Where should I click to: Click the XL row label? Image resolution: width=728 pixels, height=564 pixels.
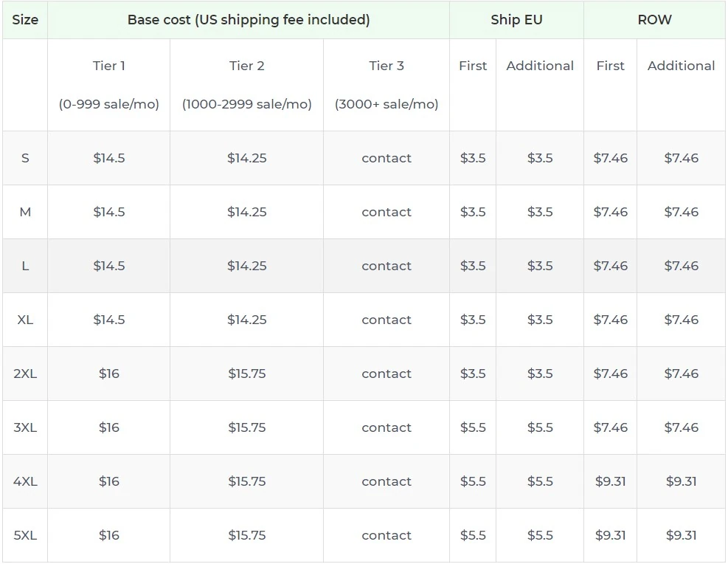click(25, 320)
